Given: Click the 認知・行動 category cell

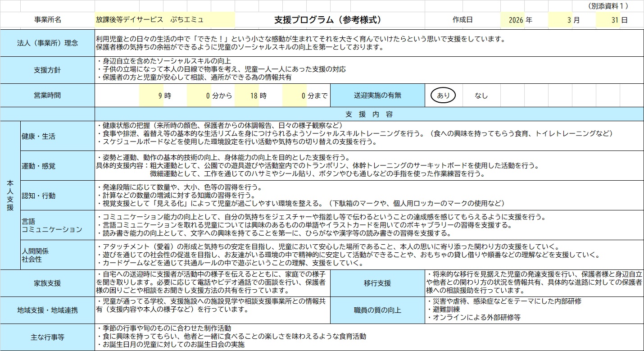Looking at the screenshot, I should click(57, 196).
